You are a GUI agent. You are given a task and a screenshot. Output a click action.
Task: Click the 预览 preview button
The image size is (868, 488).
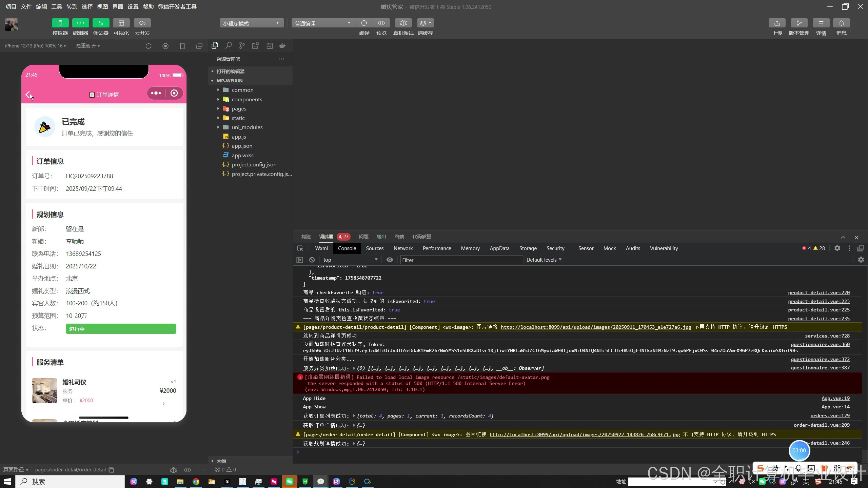point(381,23)
